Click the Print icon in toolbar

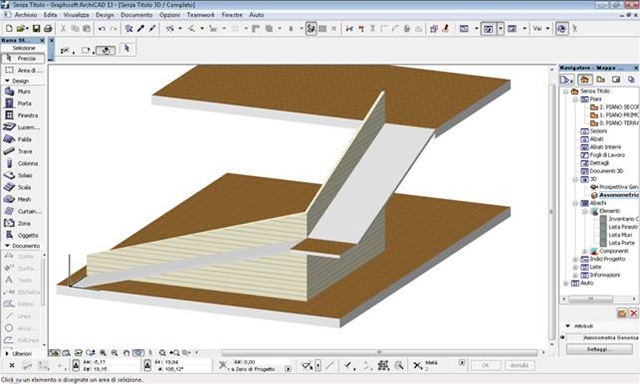point(48,29)
